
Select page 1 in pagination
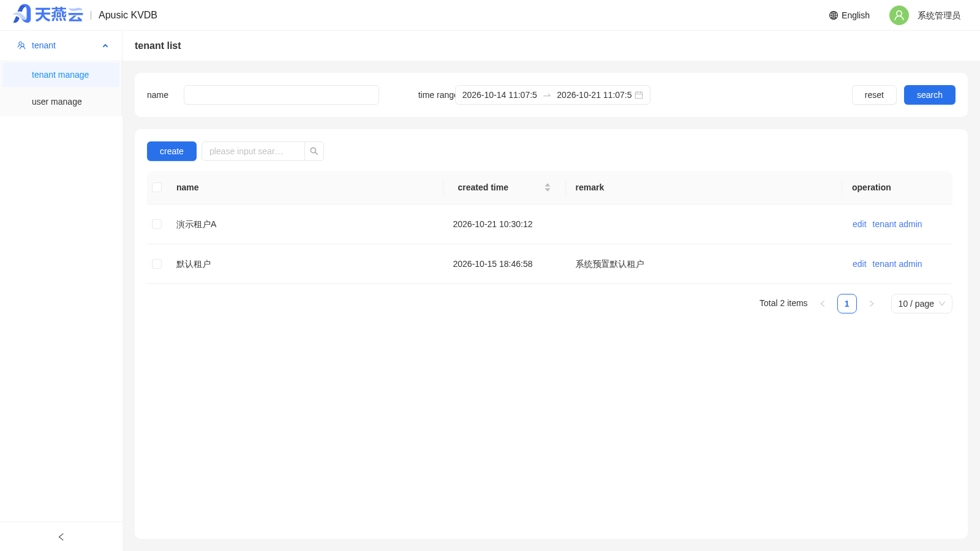point(847,304)
